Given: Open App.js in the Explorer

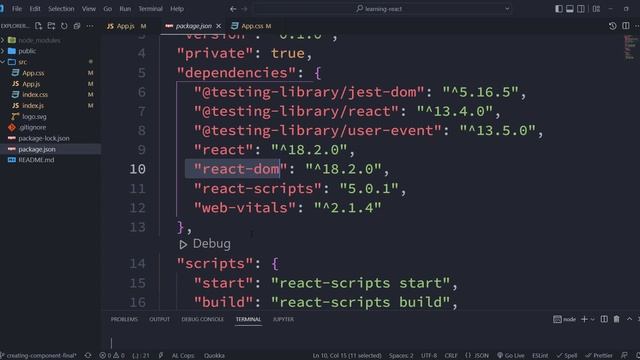Looking at the screenshot, I should click(31, 84).
